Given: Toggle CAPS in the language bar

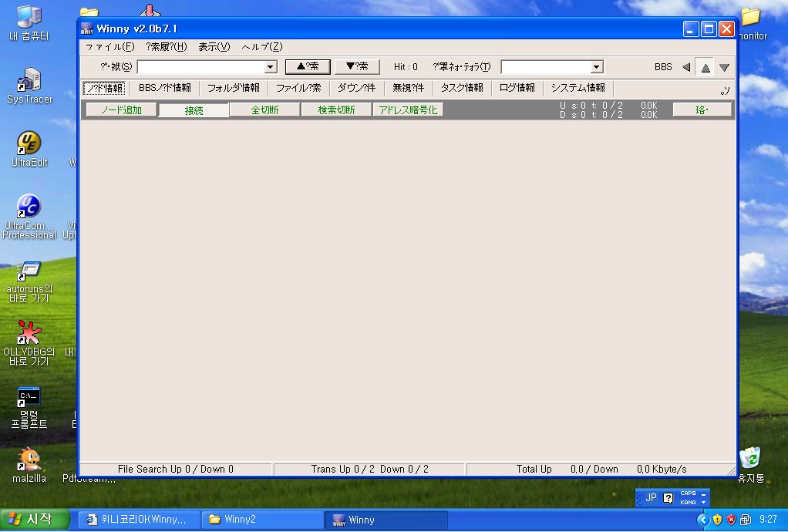Looking at the screenshot, I should point(688,493).
